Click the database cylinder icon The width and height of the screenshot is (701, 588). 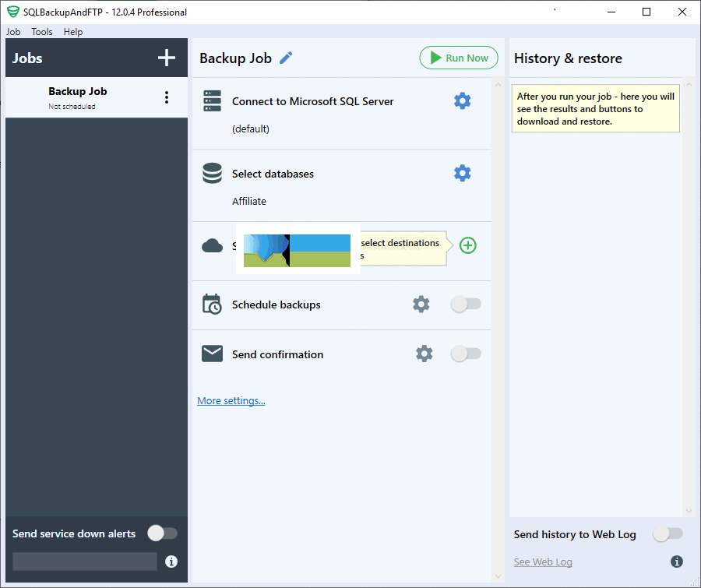tap(212, 173)
